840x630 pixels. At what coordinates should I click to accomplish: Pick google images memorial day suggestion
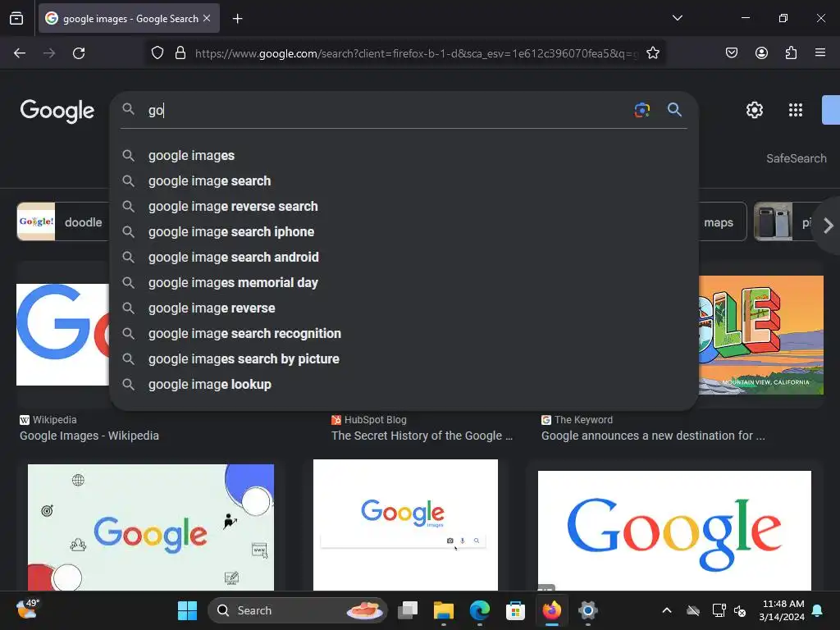pos(404,283)
